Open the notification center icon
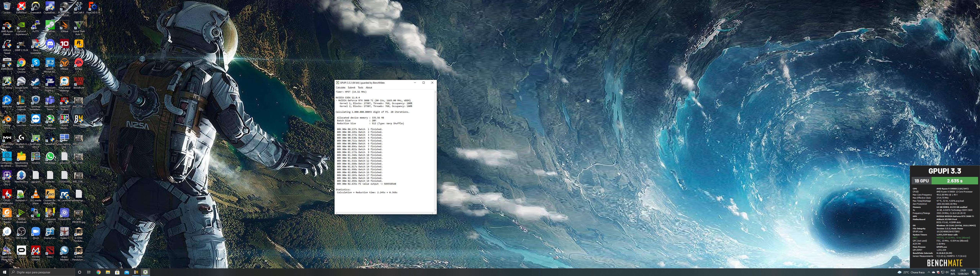 tap(974, 272)
